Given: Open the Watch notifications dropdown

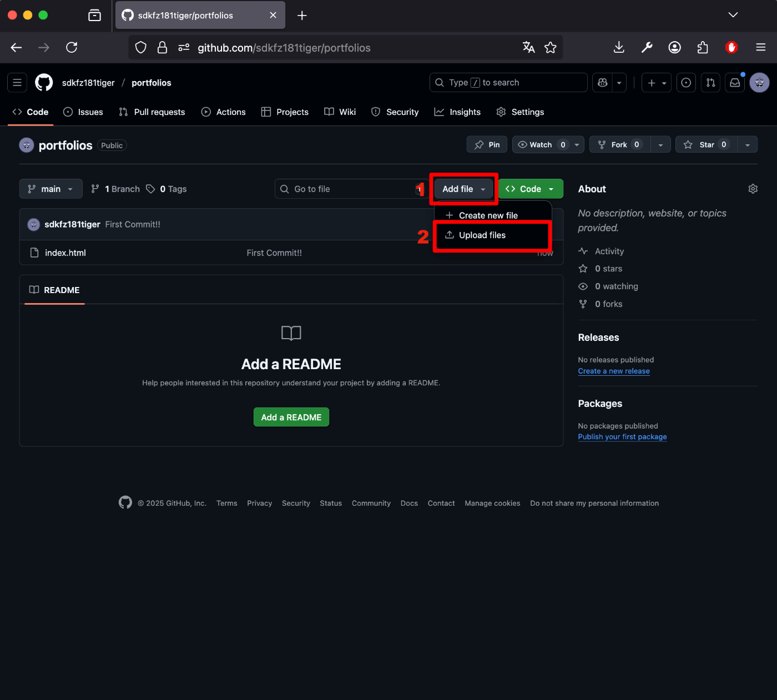Looking at the screenshot, I should tap(548, 145).
